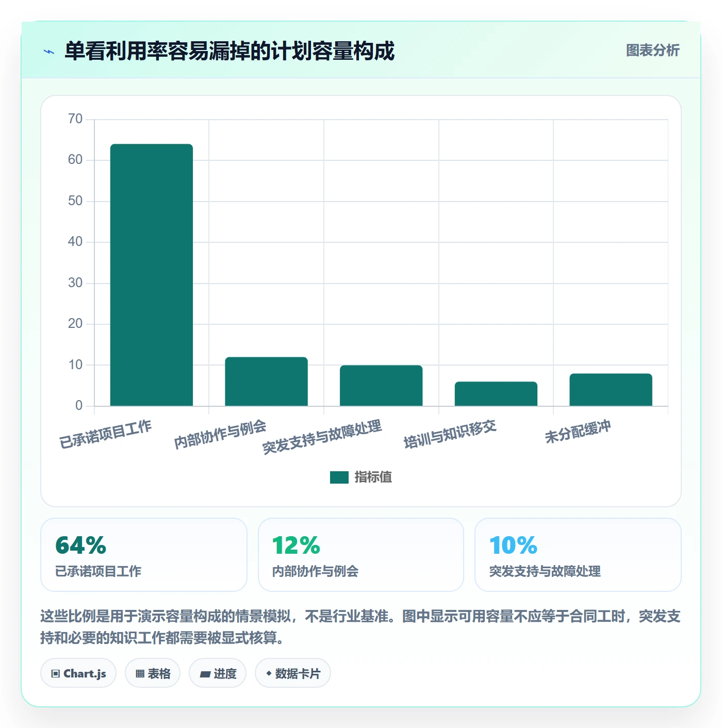Select the 已承诺项目工作 bar in chart
The width and height of the screenshot is (722, 728).
(152, 275)
